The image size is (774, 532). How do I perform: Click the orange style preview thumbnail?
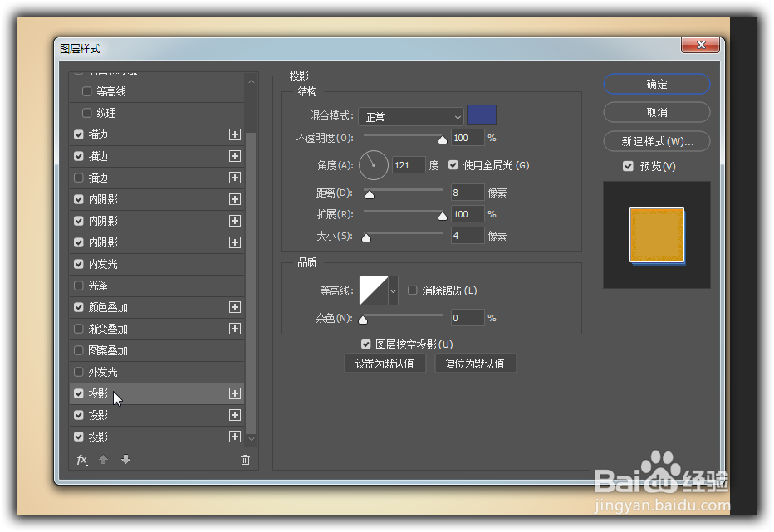[657, 236]
